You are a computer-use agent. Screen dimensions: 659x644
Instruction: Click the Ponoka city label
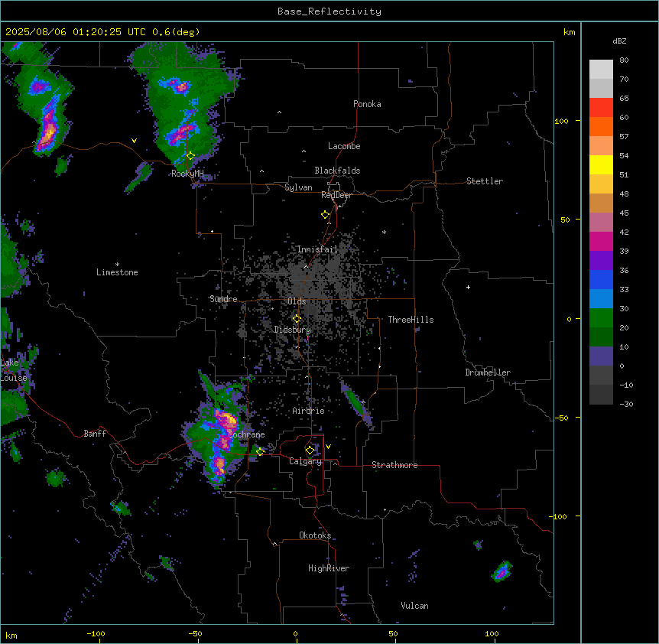pyautogui.click(x=367, y=104)
